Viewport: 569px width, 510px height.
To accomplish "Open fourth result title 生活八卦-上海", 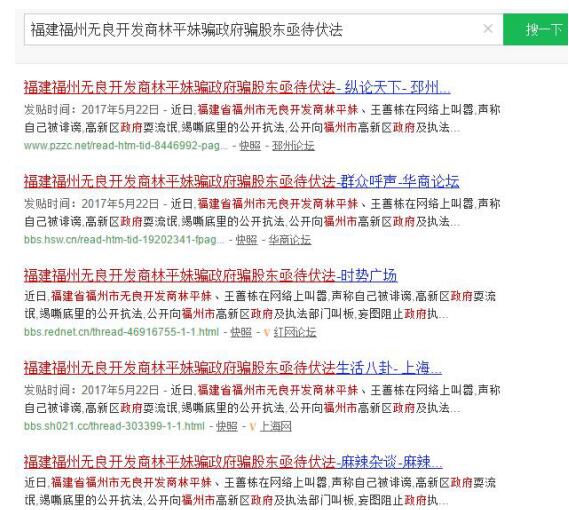I will click(x=233, y=368).
